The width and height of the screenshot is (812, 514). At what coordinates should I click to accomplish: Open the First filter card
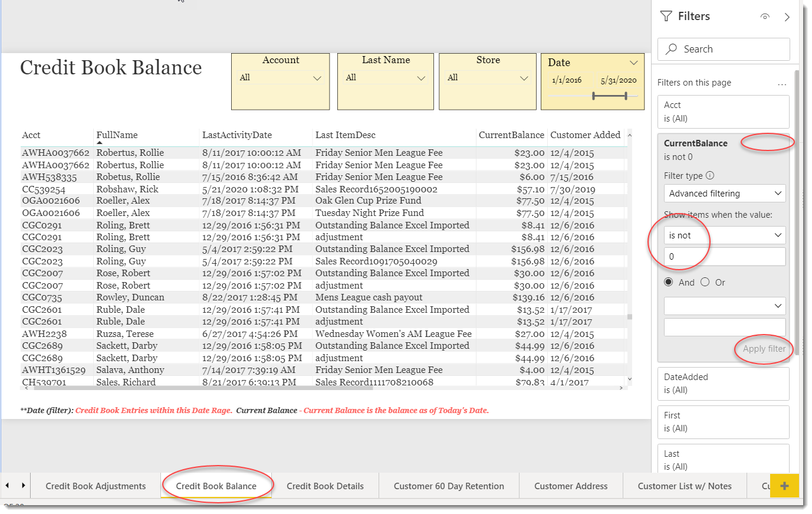coord(724,422)
